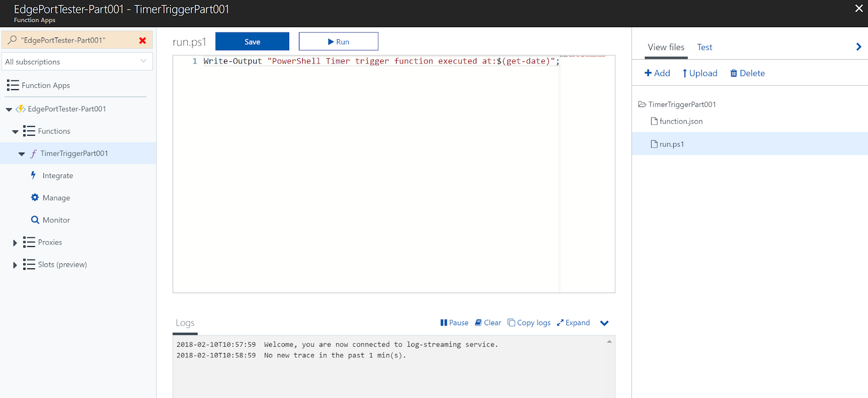Open the Manage page
The width and height of the screenshot is (868, 398).
[56, 198]
